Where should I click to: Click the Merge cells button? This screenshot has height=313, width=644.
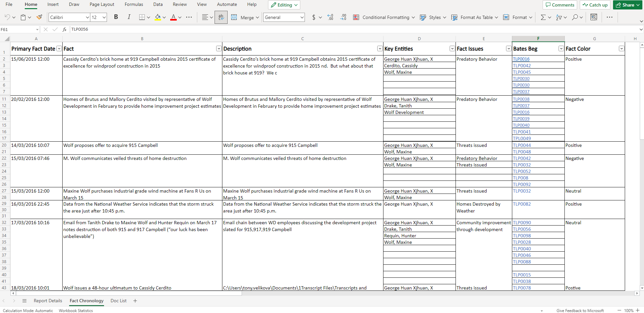tap(245, 17)
